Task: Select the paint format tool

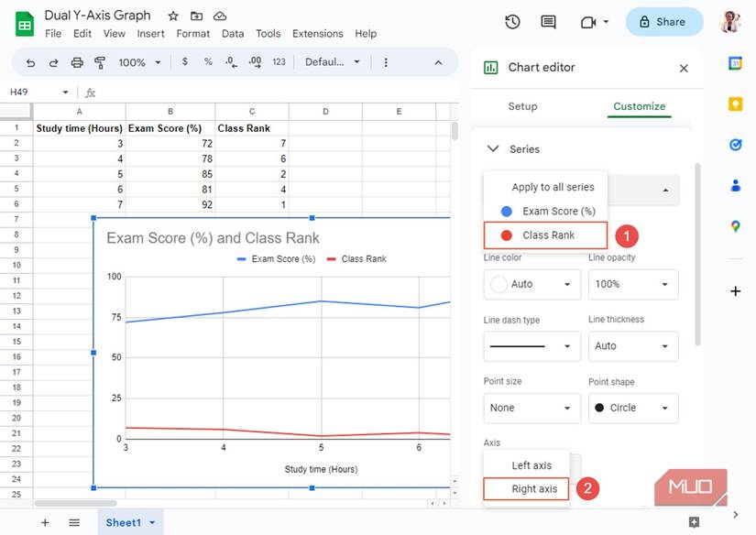Action: point(100,62)
